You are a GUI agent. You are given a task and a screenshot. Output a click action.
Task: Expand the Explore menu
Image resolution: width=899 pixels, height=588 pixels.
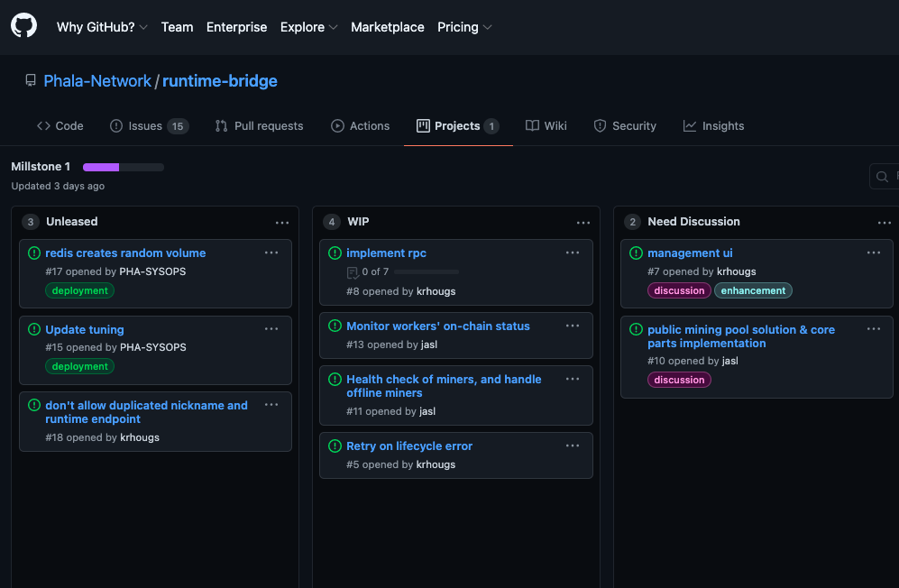[x=308, y=27]
